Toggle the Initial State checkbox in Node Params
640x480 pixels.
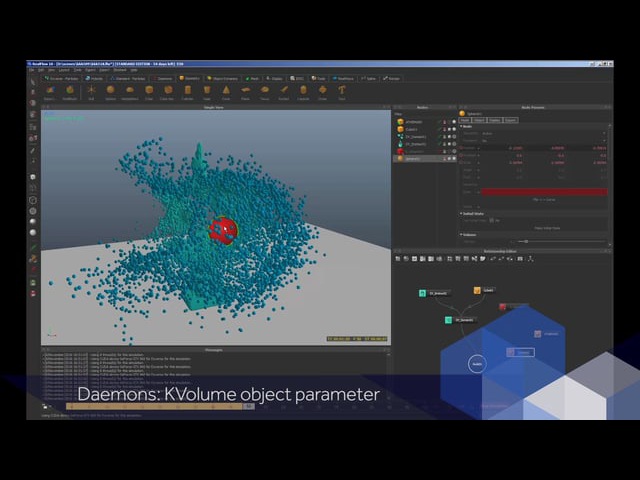coord(491,220)
